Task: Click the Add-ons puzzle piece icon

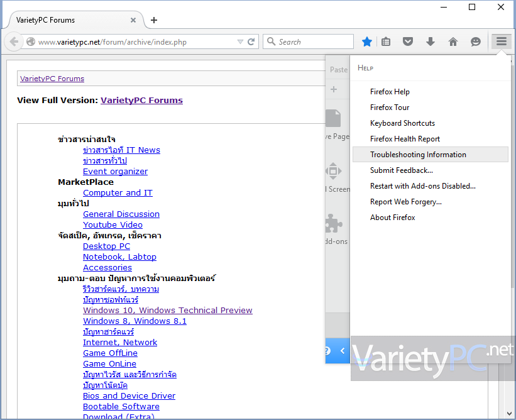Action: tap(334, 224)
